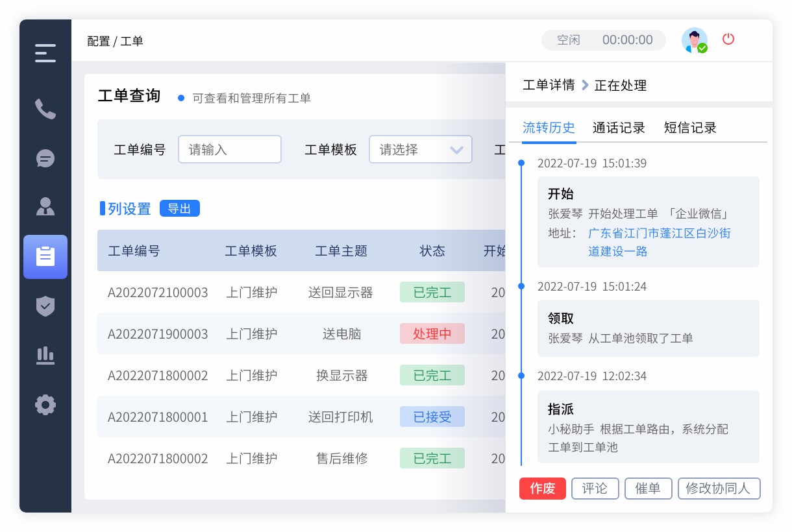This screenshot has width=792, height=532.
Task: Click the red power logout icon
Action: click(728, 39)
